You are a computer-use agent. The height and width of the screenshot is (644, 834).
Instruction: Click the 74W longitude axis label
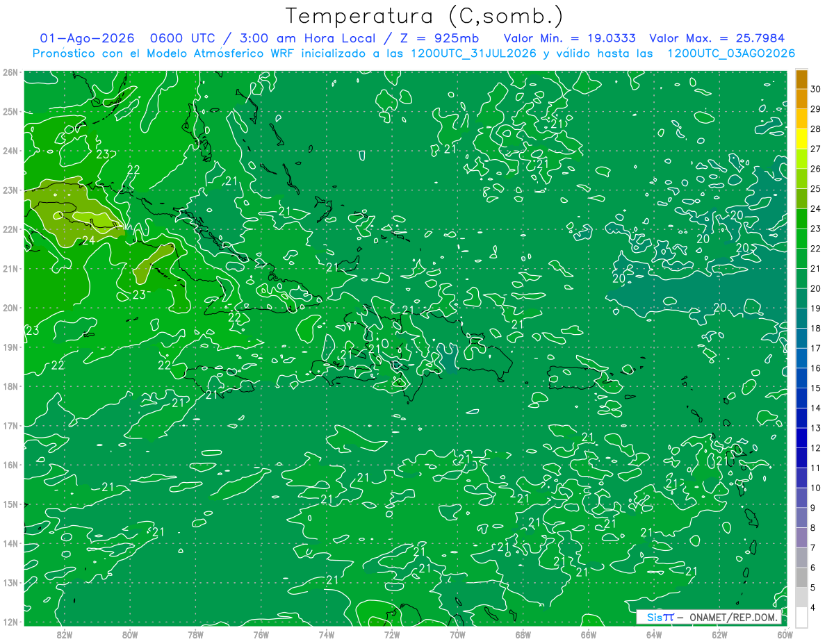pos(326,634)
